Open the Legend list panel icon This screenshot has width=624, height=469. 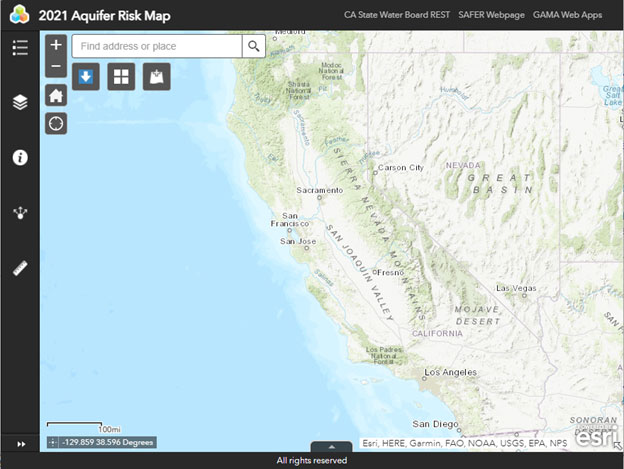[20, 48]
